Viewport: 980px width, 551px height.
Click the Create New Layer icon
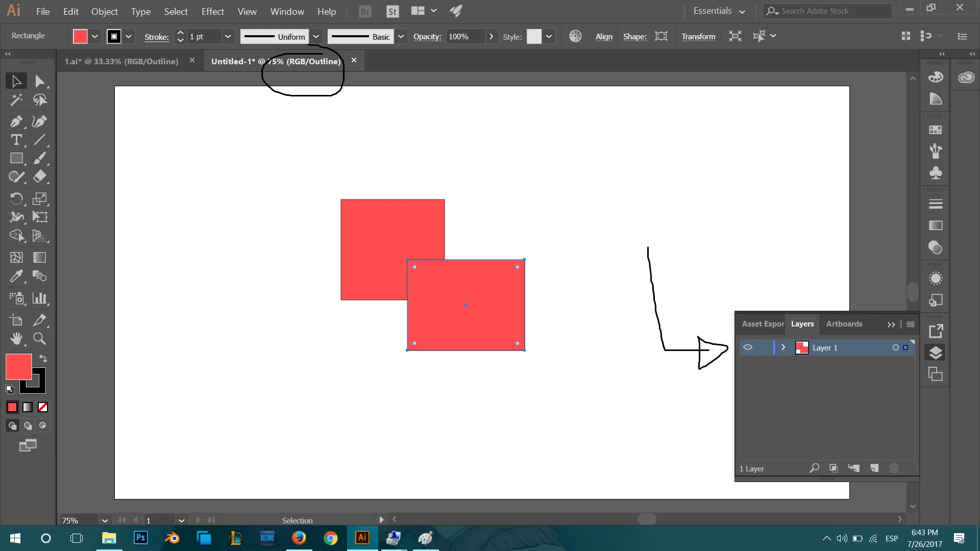(x=874, y=468)
